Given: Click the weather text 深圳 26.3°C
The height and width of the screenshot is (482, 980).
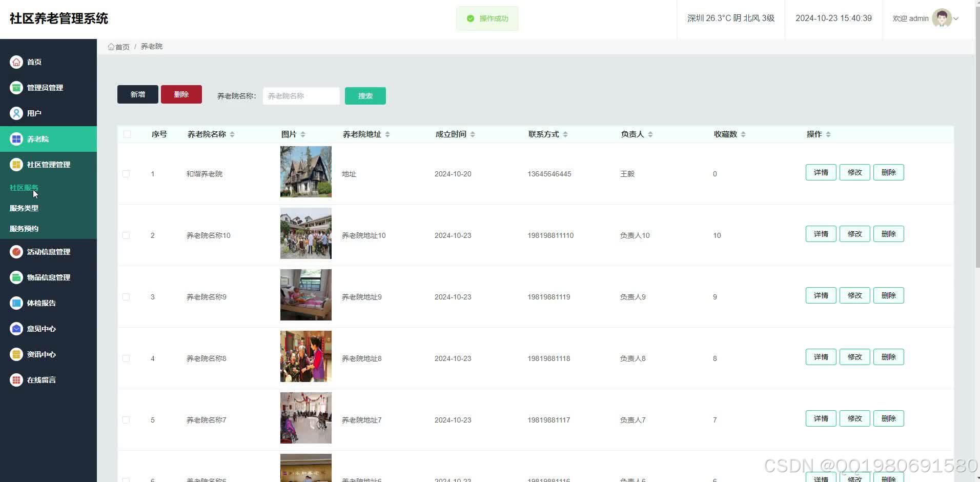Looking at the screenshot, I should (709, 18).
